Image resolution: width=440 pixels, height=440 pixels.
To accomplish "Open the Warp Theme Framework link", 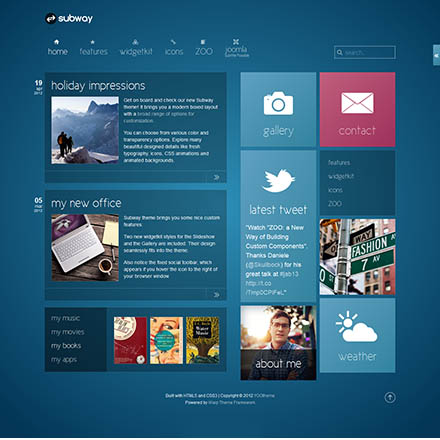I will 232,403.
